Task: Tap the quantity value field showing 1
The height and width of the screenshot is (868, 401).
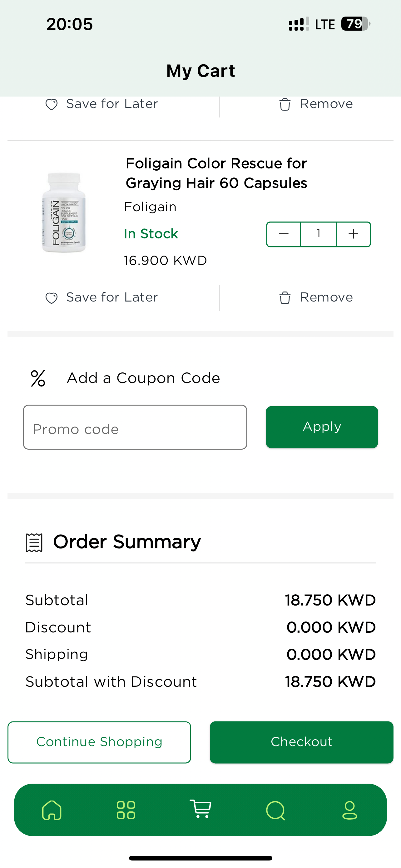Action: (318, 234)
